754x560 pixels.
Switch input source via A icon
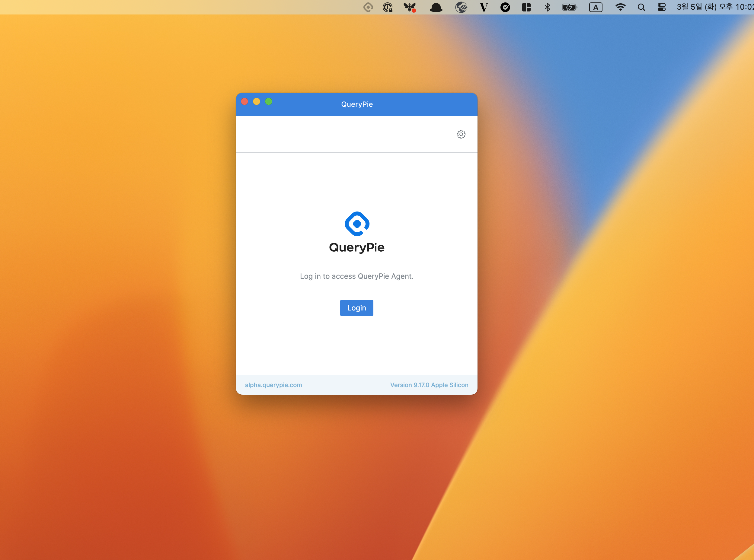click(596, 8)
